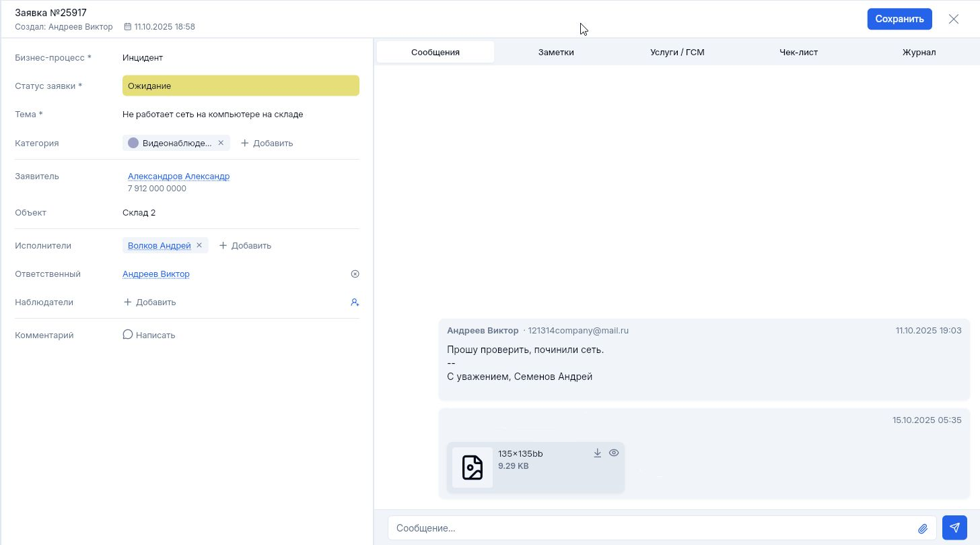Clear the responsible person Андреев Виктор

(x=355, y=274)
